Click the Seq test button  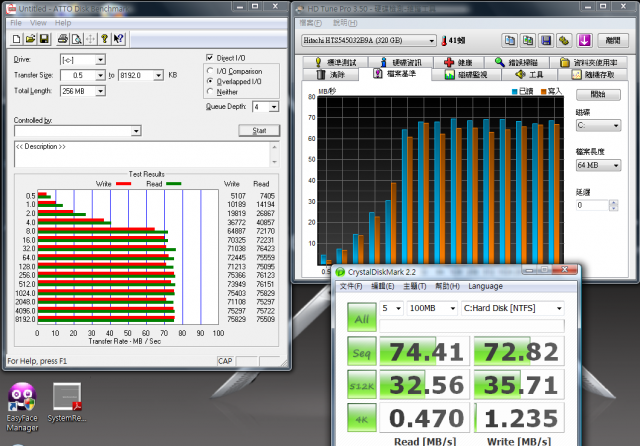coord(362,351)
